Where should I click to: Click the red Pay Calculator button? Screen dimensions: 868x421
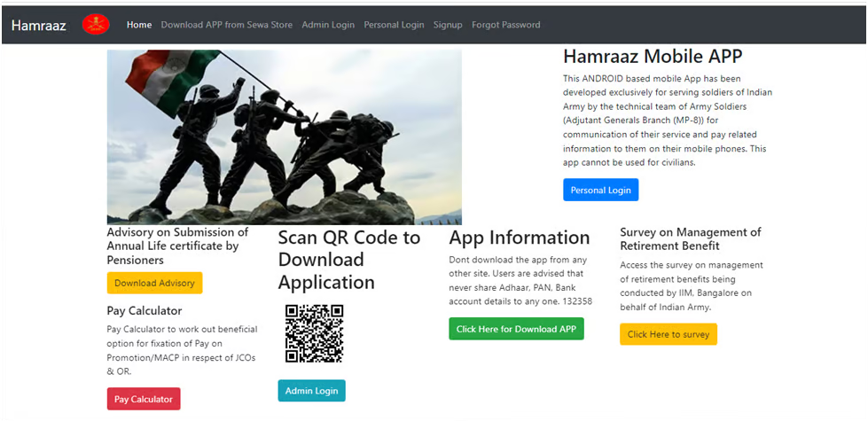pyautogui.click(x=144, y=399)
